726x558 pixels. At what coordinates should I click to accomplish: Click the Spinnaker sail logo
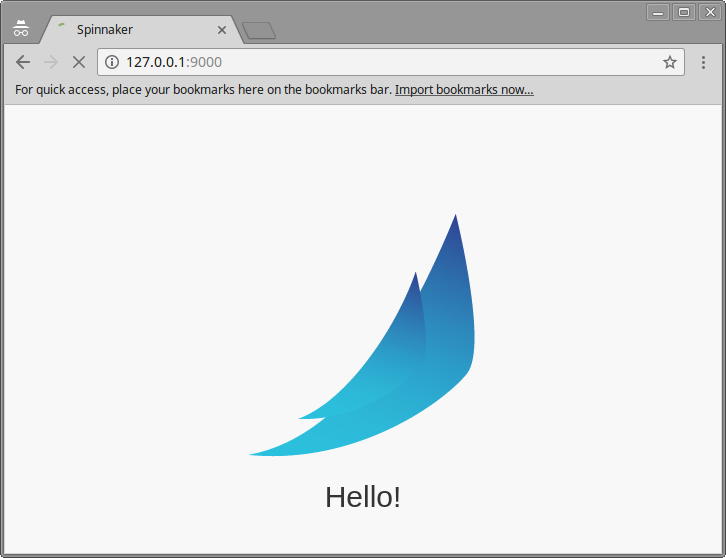[362, 335]
